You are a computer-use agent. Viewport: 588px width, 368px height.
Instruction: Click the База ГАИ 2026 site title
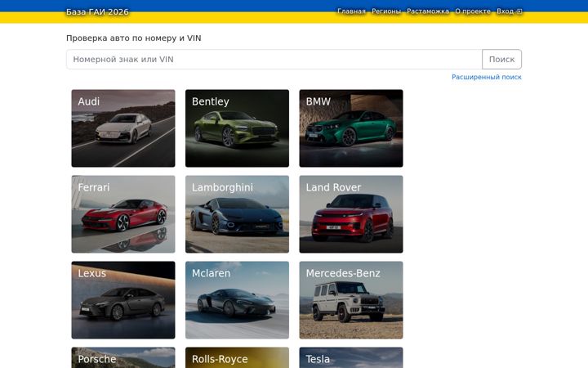pyautogui.click(x=97, y=12)
